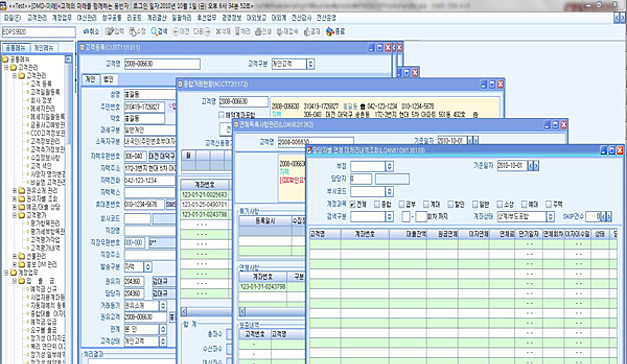Click the 입력 (input) toolbar icon
This screenshot has width=627, height=364.
point(109,31)
